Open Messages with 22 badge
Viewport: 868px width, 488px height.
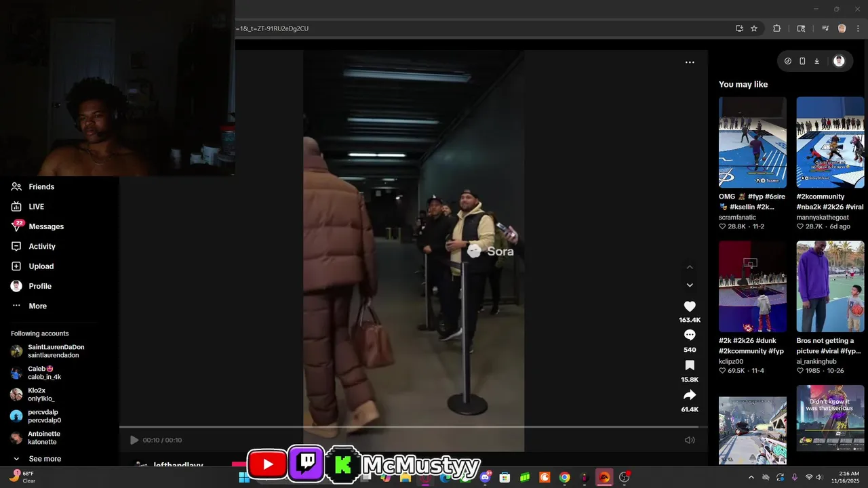click(x=37, y=226)
